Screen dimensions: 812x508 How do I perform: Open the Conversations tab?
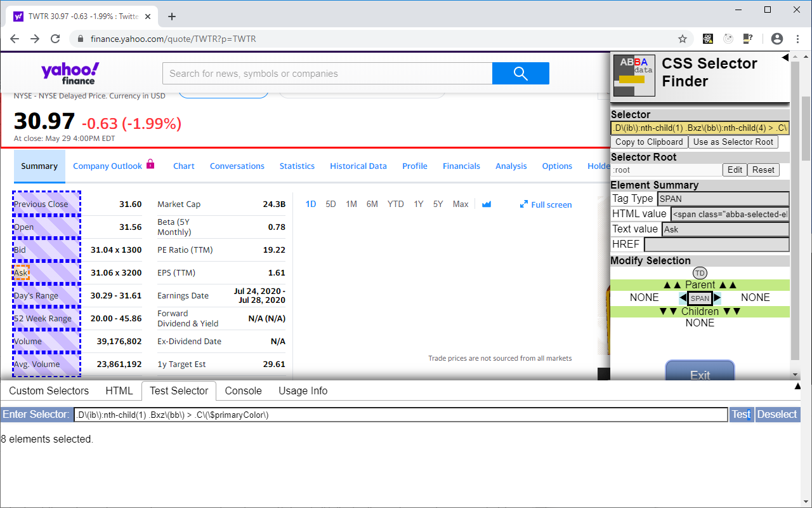pyautogui.click(x=237, y=166)
